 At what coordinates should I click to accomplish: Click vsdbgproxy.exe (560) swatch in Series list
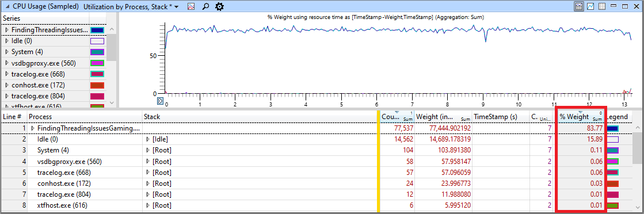97,63
